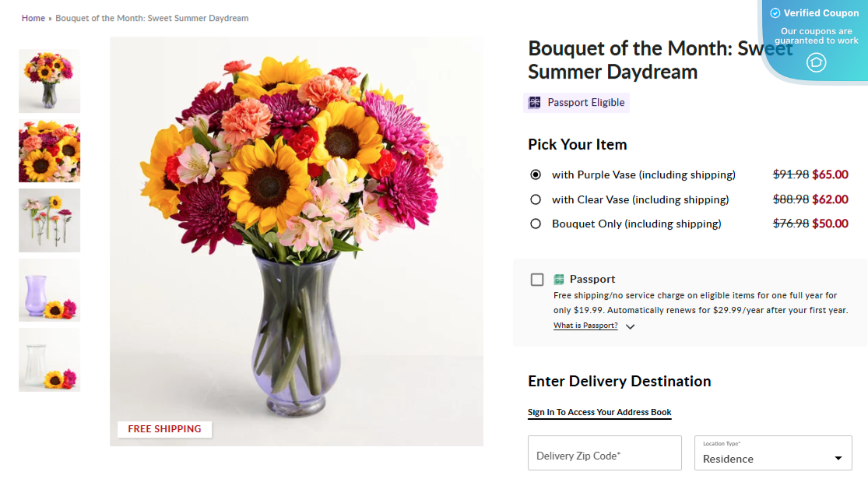This screenshot has width=868, height=479.
Task: Select the "with Purple Vase" option
Action: [535, 174]
